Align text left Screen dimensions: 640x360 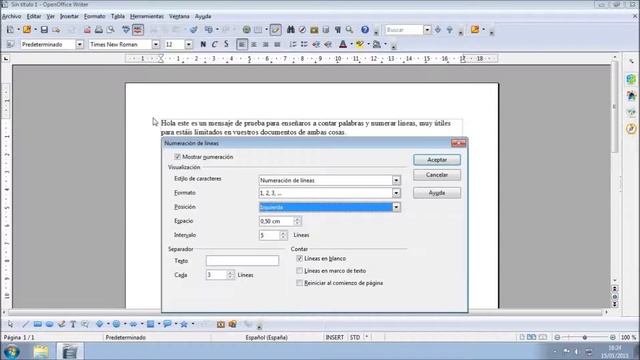[242, 44]
